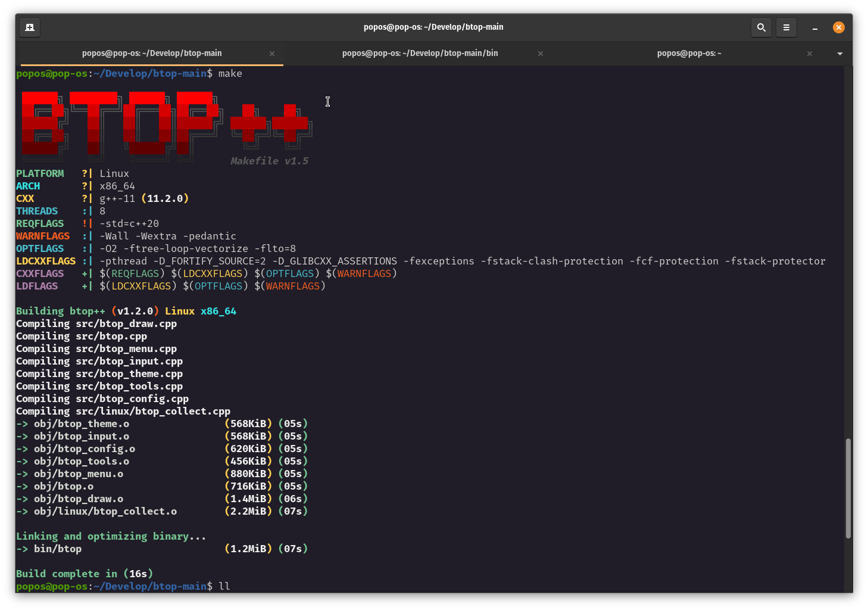Click 'Compiling src/btop_input.cpp' line

pos(99,361)
